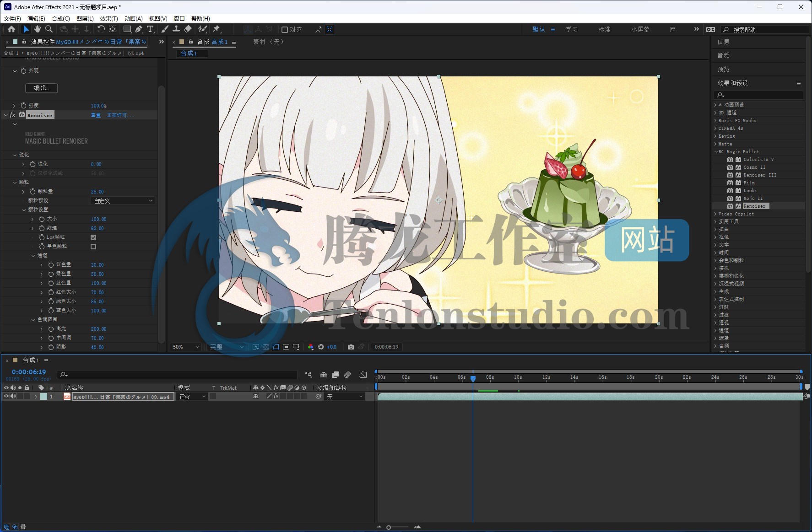This screenshot has height=532, width=812.
Task: Open the 信息 panel
Action: click(x=723, y=42)
